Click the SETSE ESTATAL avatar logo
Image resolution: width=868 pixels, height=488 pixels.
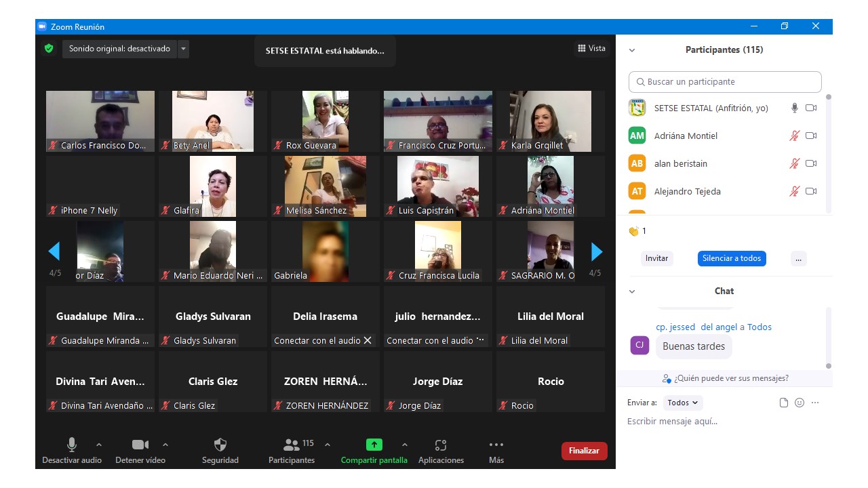pos(637,108)
